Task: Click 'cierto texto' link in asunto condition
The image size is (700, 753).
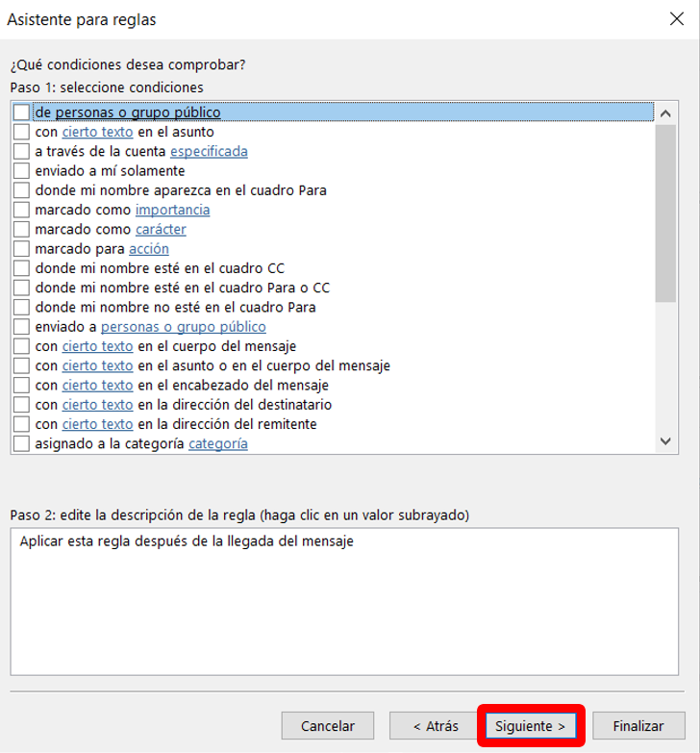Action: pyautogui.click(x=97, y=132)
